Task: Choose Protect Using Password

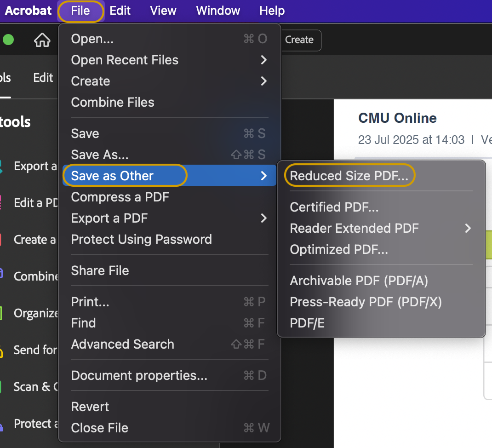Action: (141, 239)
